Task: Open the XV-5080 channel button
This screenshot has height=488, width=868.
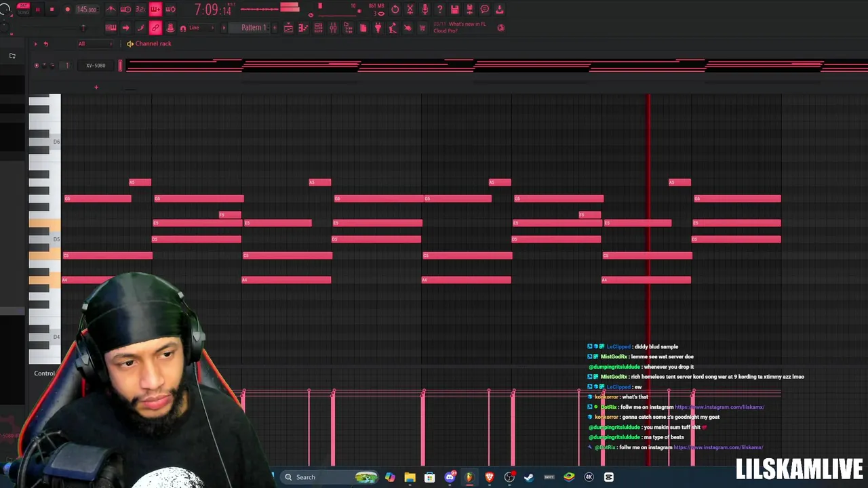Action: (x=96, y=65)
